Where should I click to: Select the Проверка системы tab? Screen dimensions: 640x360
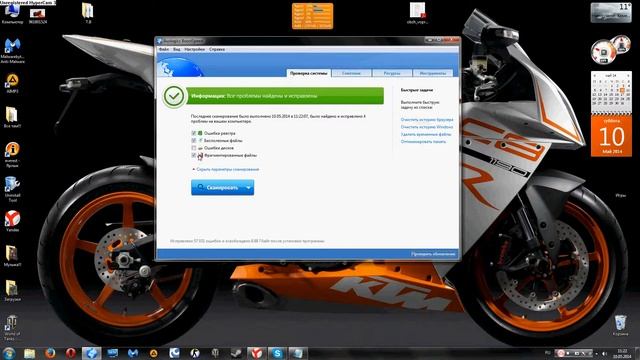coord(308,73)
